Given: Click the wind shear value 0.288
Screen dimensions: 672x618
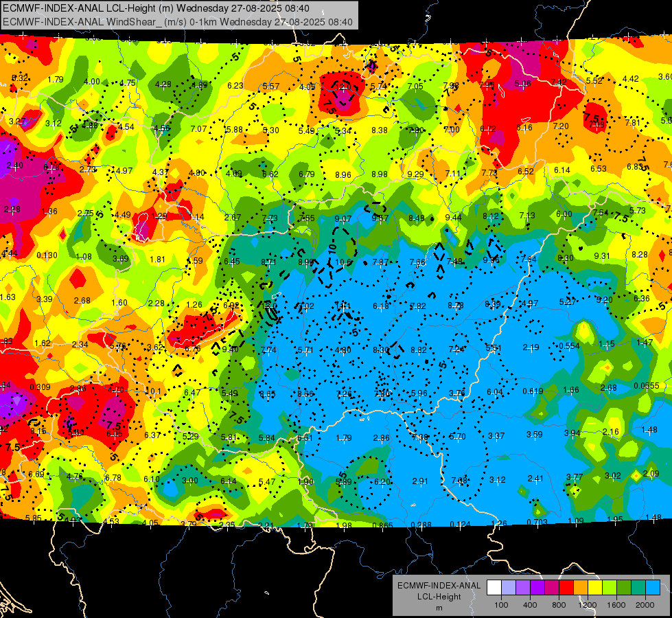Looking at the screenshot, I should (x=421, y=525).
